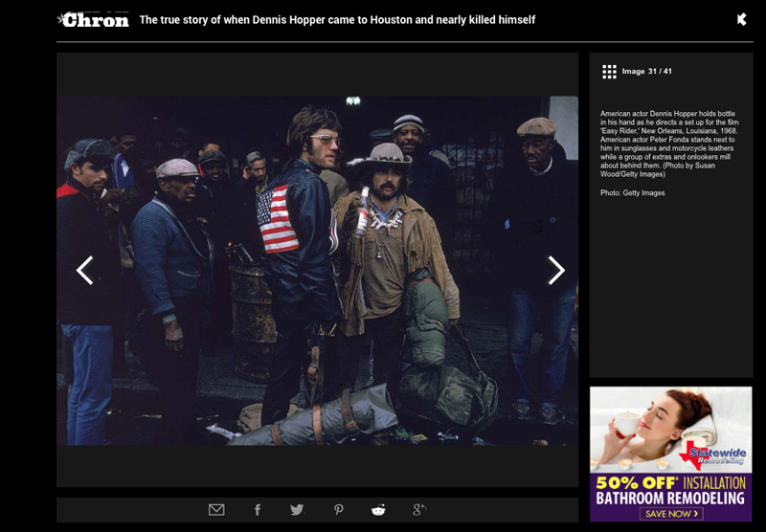Advance to the next image arrow
The width and height of the screenshot is (766, 532).
pos(556,271)
